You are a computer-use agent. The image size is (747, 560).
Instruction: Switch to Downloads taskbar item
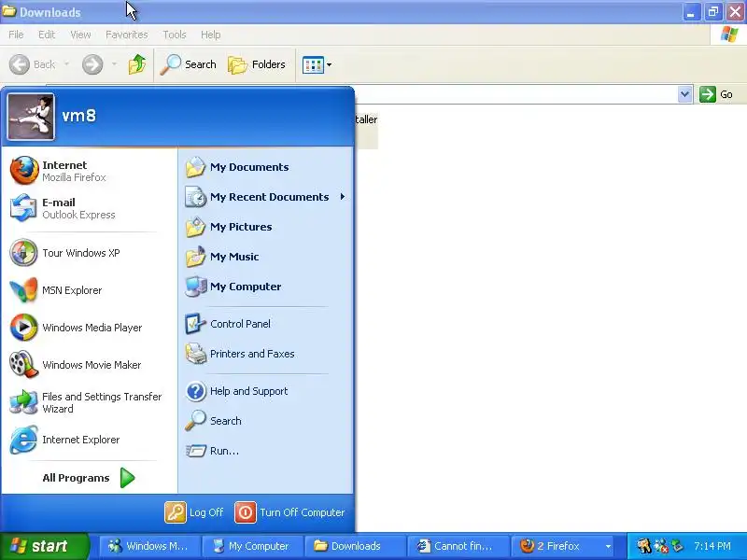click(355, 546)
